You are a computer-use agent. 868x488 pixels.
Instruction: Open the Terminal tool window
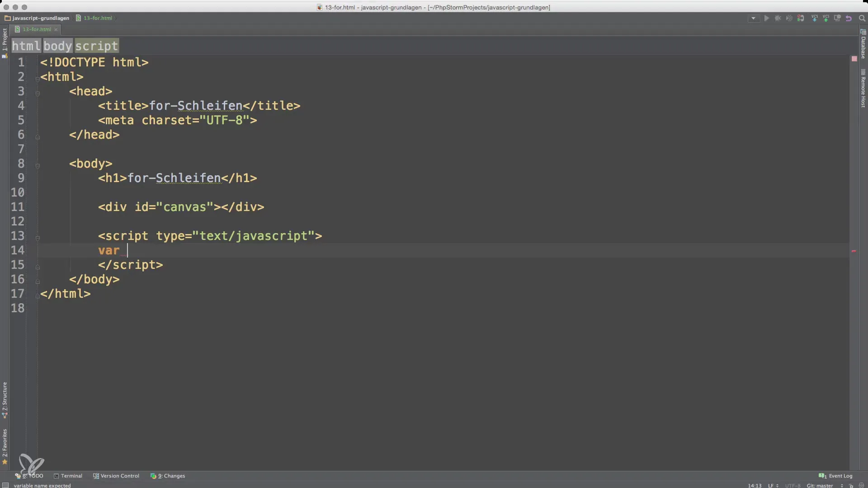pos(68,476)
